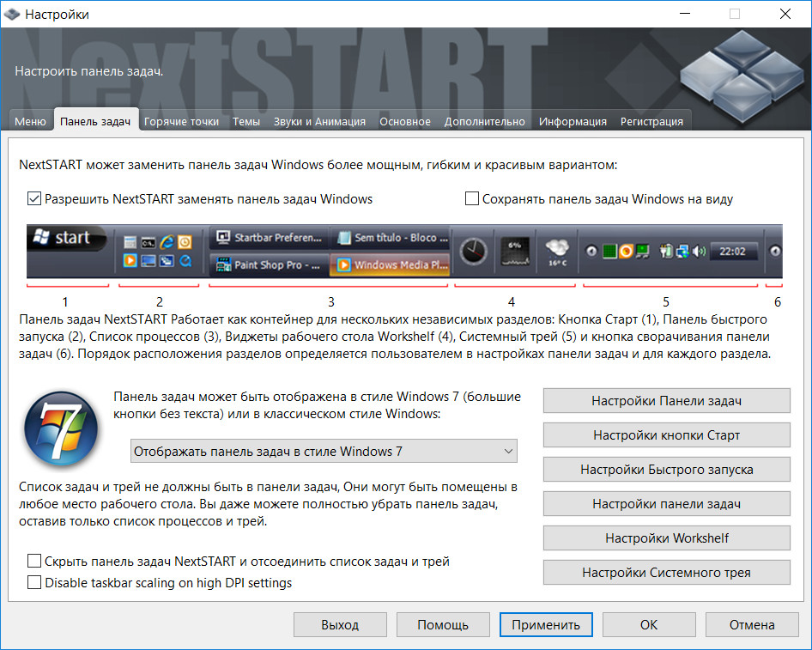This screenshot has width=812, height=650.
Task: Click the Sem título - Bloco task in preview
Action: coord(390,238)
